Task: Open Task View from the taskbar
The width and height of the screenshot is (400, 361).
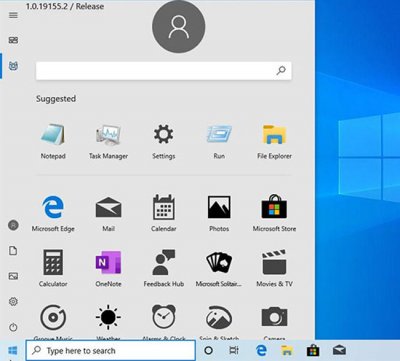Action: [234, 350]
